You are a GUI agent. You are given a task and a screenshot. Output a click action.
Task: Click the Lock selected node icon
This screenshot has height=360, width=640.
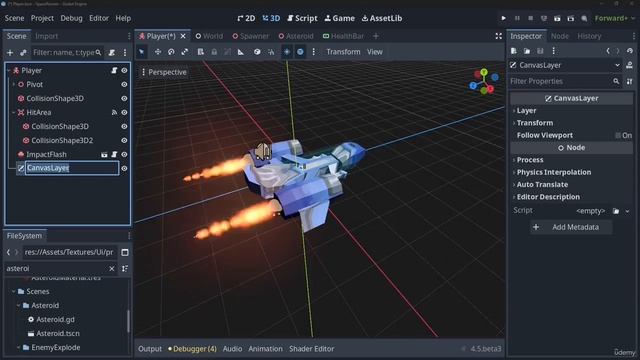click(x=214, y=52)
